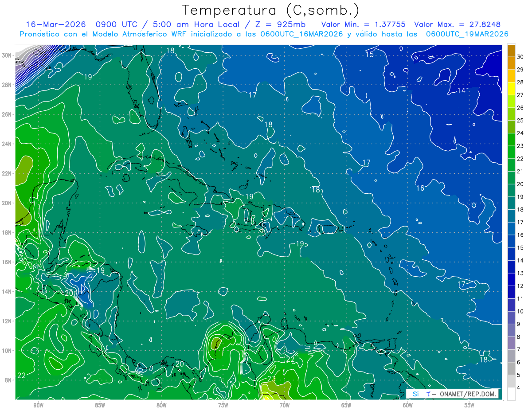Click the 'Valor Max. = 27.8248' readout
Viewport: 532px width, 411px height.
click(457, 24)
